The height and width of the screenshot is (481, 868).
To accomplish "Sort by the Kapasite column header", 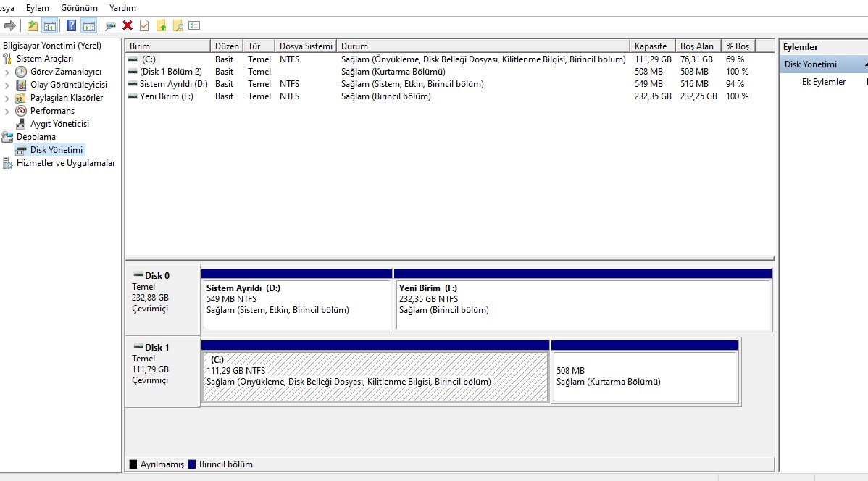I will click(651, 46).
